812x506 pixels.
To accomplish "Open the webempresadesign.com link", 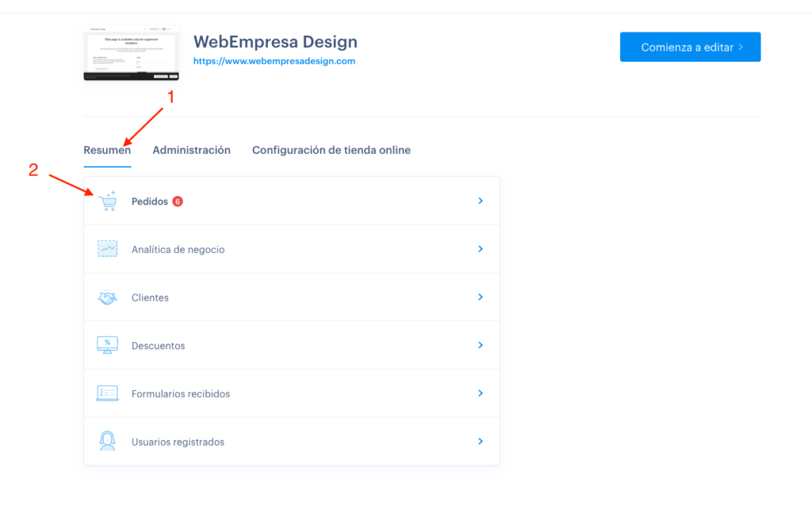I will click(274, 61).
